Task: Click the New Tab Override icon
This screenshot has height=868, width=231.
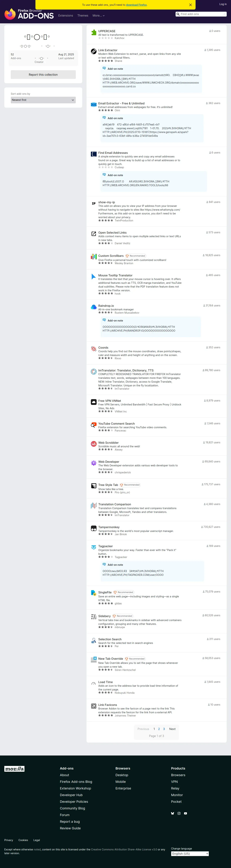Action: pyautogui.click(x=94, y=659)
